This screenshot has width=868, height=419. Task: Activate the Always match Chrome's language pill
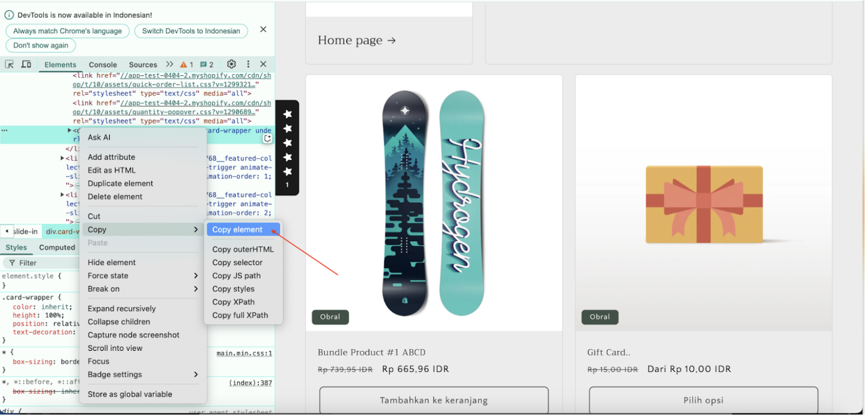tap(67, 31)
